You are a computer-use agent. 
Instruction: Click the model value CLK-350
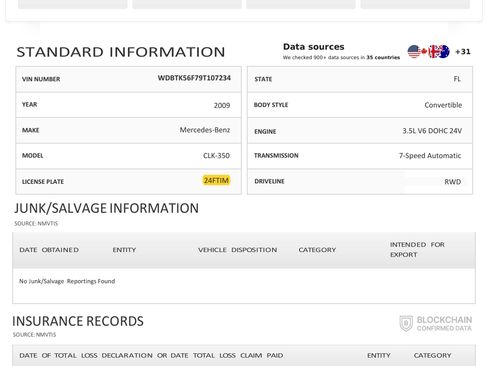coord(216,156)
